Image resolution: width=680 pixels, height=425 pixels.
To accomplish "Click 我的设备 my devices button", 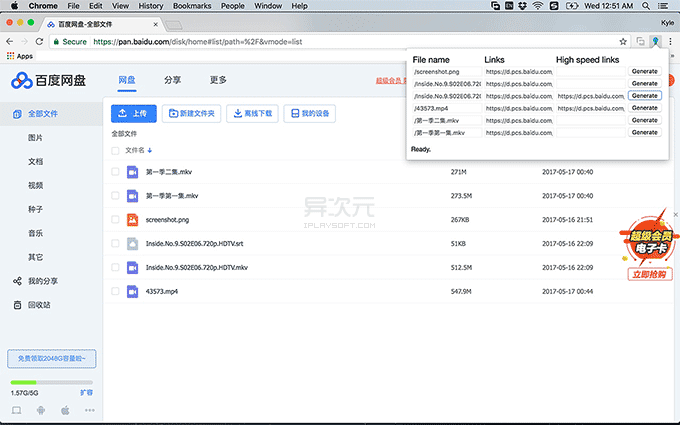I will [x=310, y=114].
